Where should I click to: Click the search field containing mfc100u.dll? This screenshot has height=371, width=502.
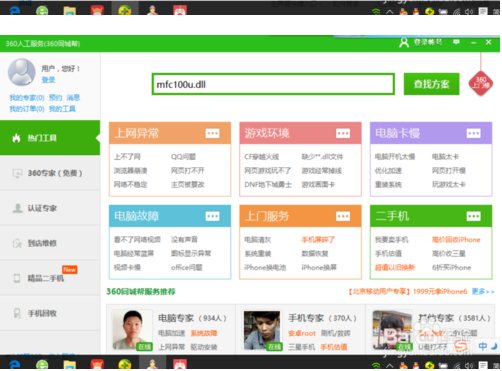(x=273, y=84)
